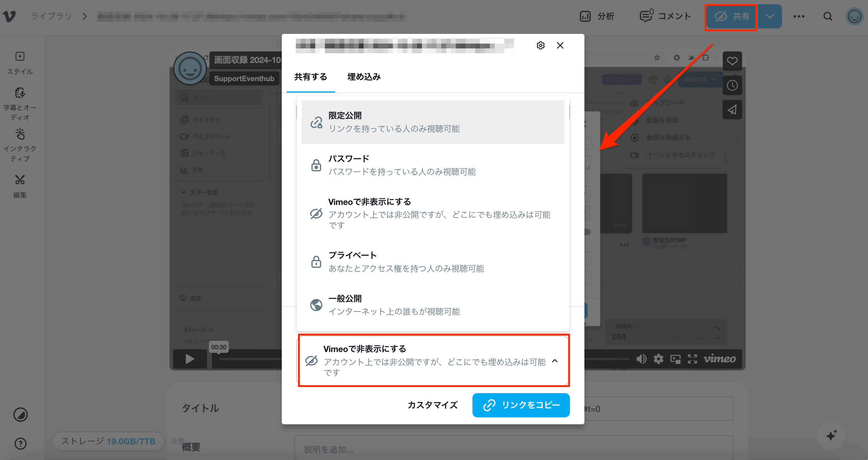The width and height of the screenshot is (868, 460).
Task: Click the カスタマイズ button
Action: tap(433, 405)
